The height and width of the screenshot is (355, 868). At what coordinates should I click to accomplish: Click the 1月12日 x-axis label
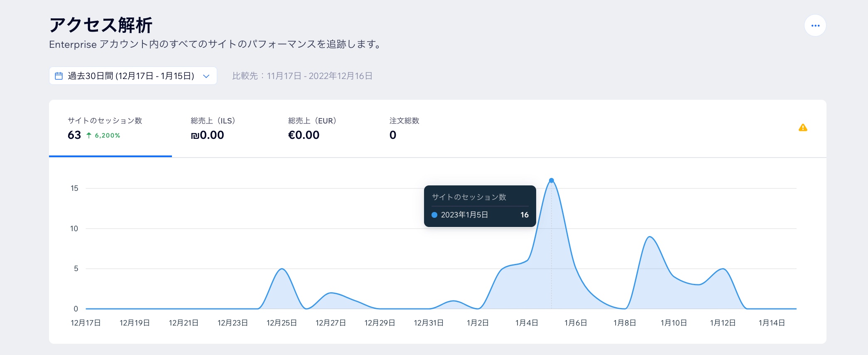[723, 323]
